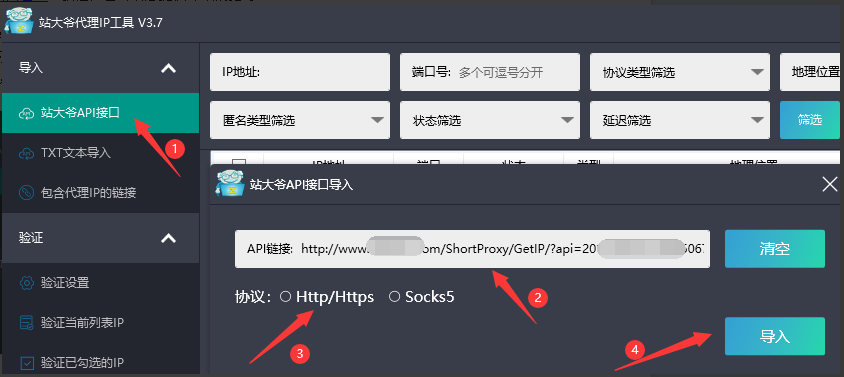844x377 pixels.
Task: Open 协议类型筛选 dropdown
Action: (x=680, y=72)
